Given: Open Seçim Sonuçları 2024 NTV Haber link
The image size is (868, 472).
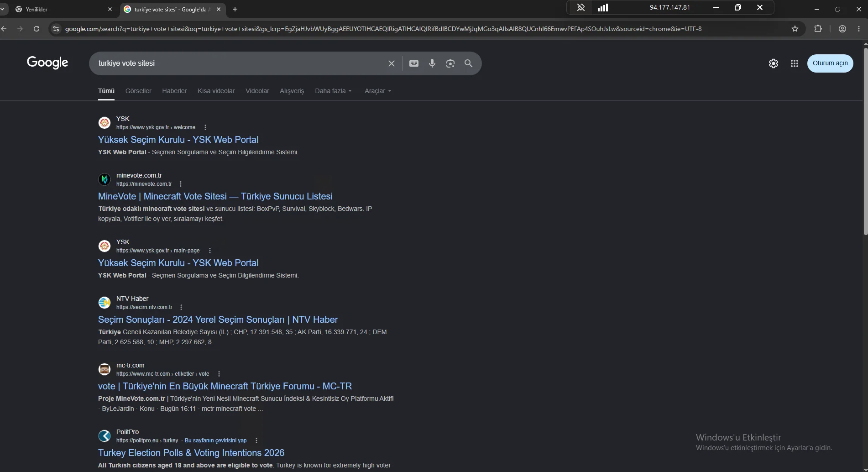Looking at the screenshot, I should click(x=218, y=320).
